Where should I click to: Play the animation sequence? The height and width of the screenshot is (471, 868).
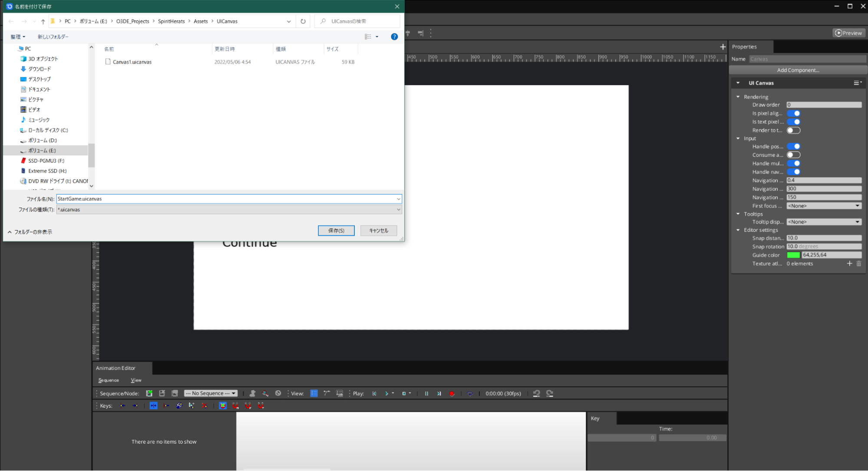click(x=386, y=393)
